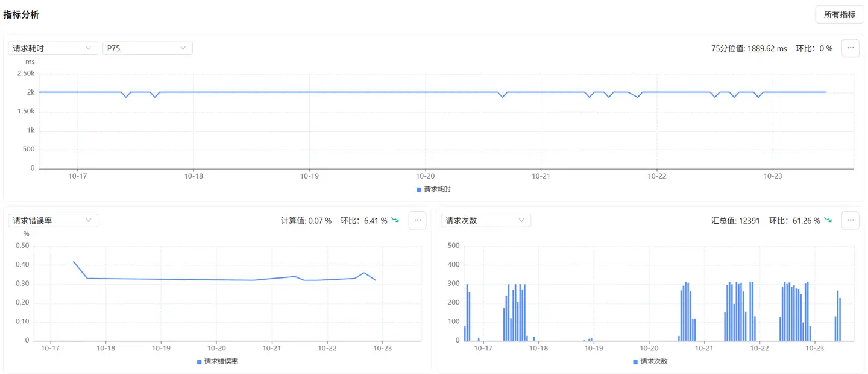868x374 pixels.
Task: Click more options on 请求错误率 chart
Action: click(417, 221)
